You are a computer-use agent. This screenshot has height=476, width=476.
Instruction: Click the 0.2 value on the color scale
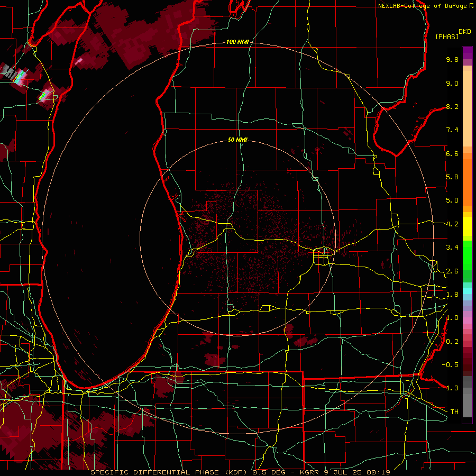[x=452, y=342]
